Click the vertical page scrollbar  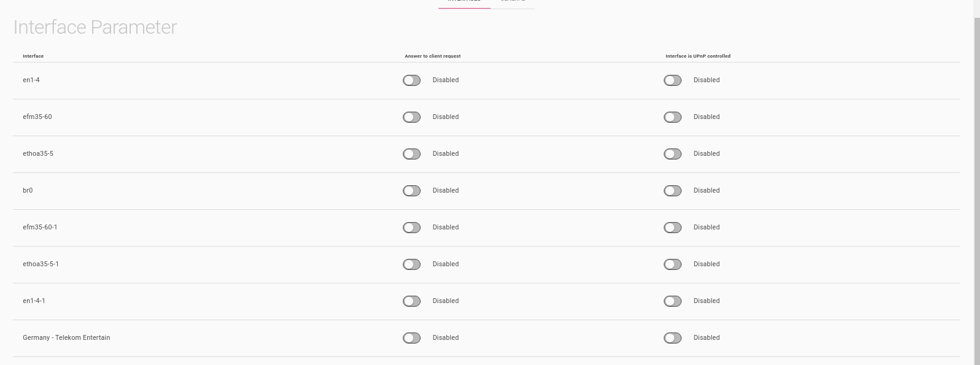(976, 184)
